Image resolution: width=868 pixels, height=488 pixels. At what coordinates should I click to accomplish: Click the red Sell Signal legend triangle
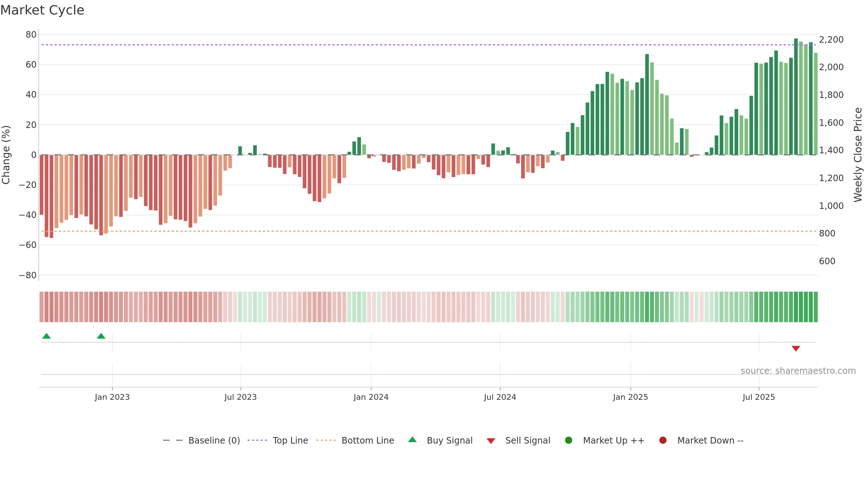[491, 441]
